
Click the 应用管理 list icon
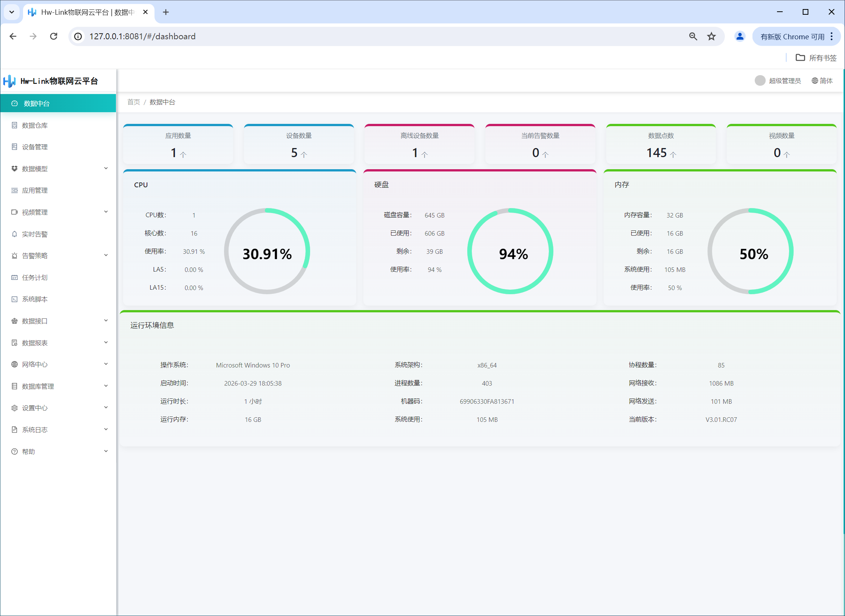pyautogui.click(x=14, y=190)
